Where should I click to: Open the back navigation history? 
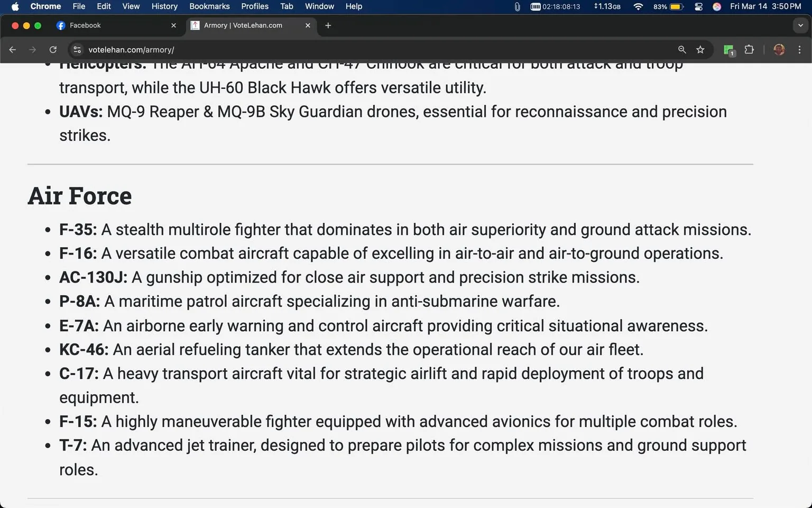click(12, 49)
